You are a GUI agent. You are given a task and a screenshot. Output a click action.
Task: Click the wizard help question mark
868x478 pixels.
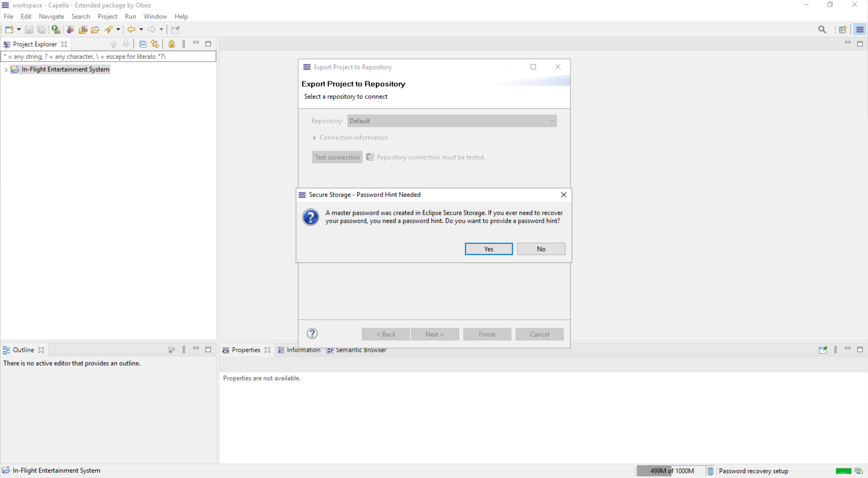click(312, 333)
